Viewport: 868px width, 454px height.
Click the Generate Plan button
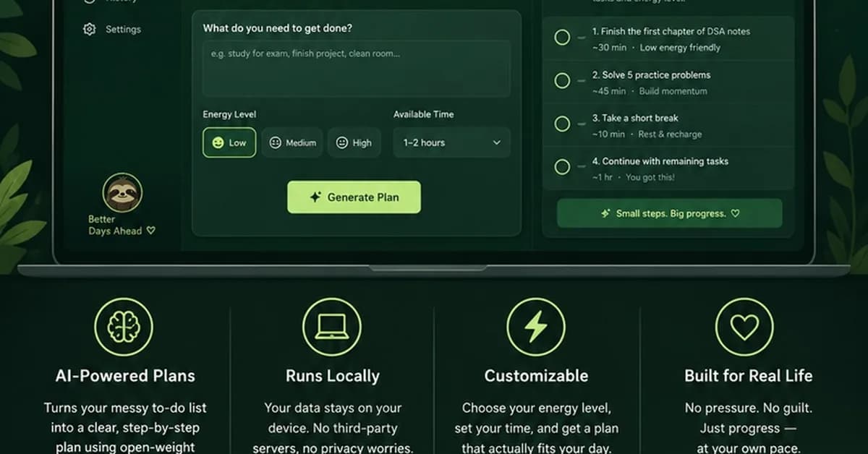[354, 197]
